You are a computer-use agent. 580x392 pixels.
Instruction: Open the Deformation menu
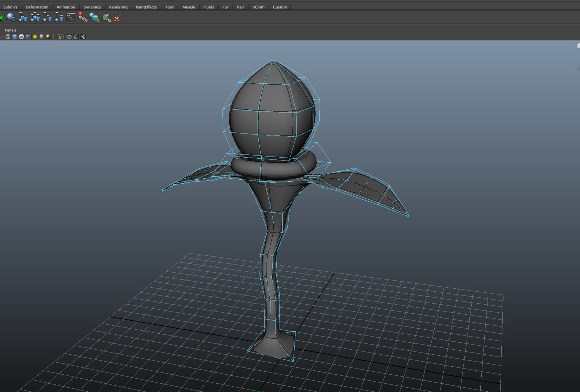(37, 7)
